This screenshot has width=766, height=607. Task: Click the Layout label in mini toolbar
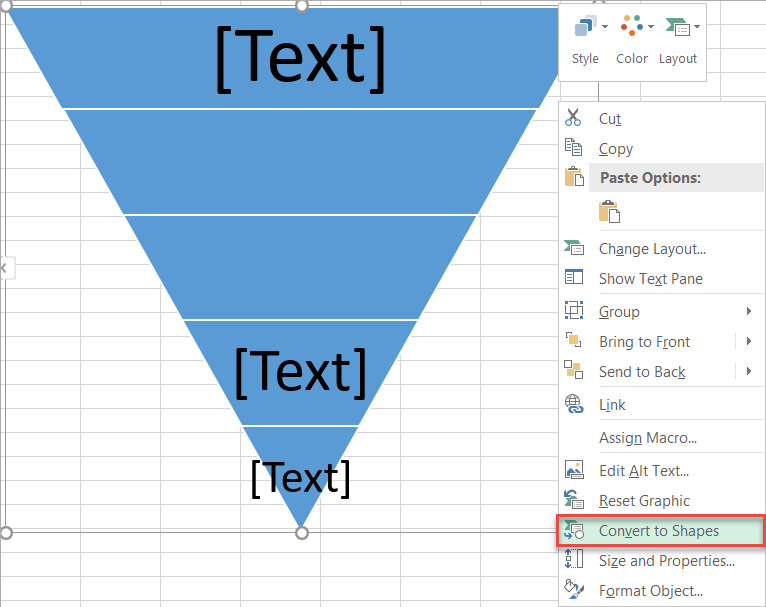tap(678, 59)
